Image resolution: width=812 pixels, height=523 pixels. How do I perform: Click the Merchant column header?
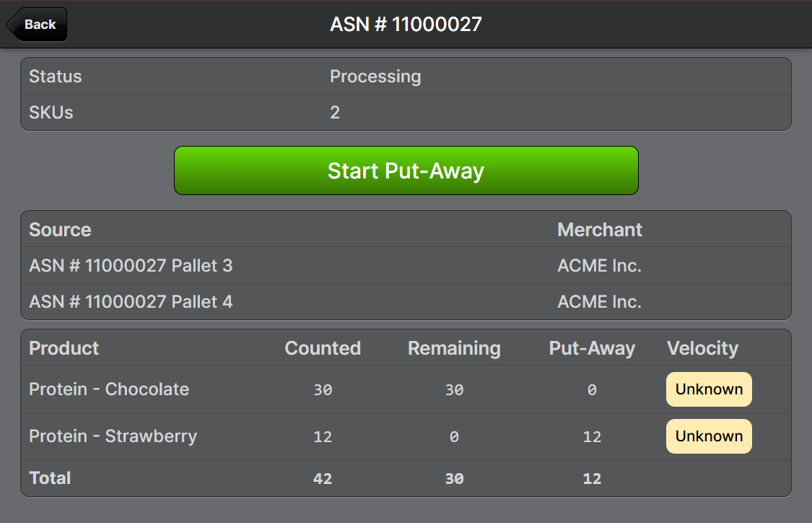coord(600,230)
